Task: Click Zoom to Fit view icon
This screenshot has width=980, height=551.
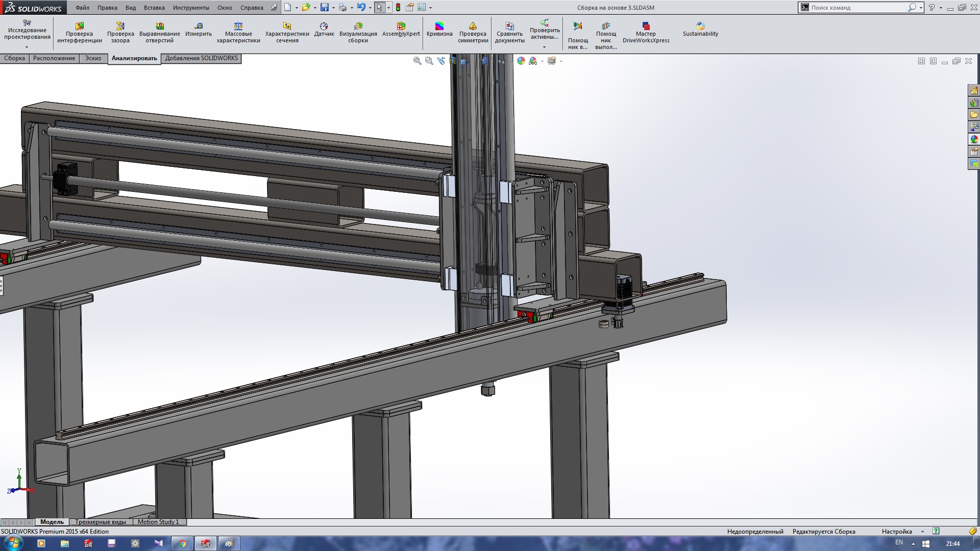Action: (417, 61)
